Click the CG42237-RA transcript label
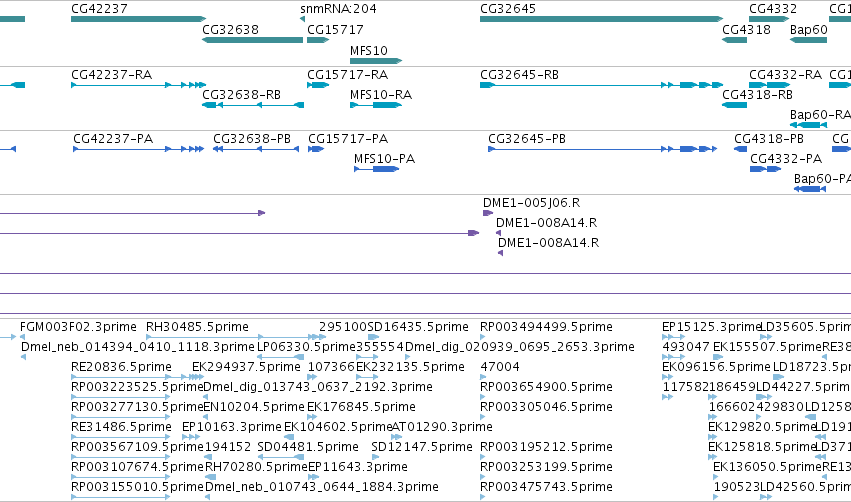The height and width of the screenshot is (502, 851). (111, 74)
